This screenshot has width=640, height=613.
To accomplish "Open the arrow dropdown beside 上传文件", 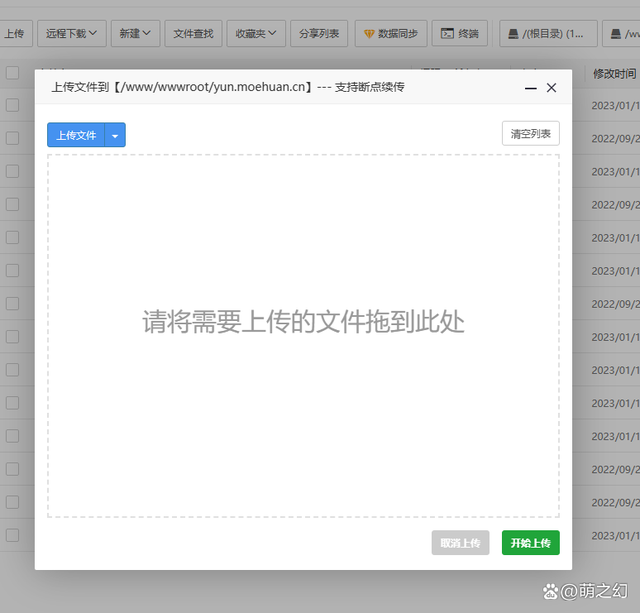I will tap(115, 135).
